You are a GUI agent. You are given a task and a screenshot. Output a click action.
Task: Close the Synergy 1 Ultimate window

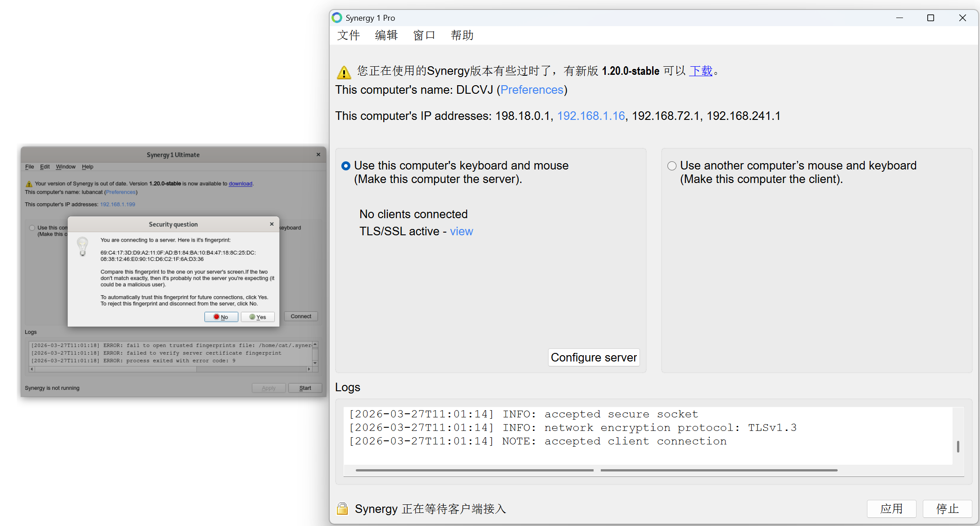318,155
